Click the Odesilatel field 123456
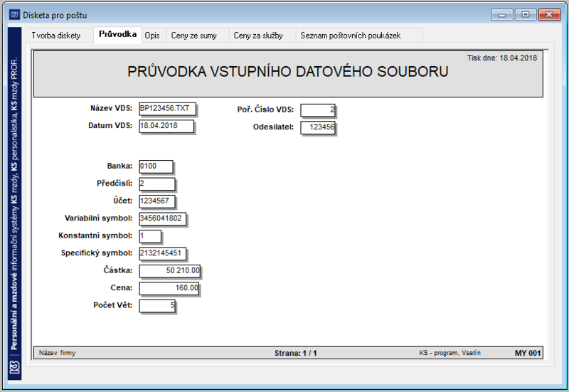This screenshot has height=392, width=569. click(x=317, y=127)
